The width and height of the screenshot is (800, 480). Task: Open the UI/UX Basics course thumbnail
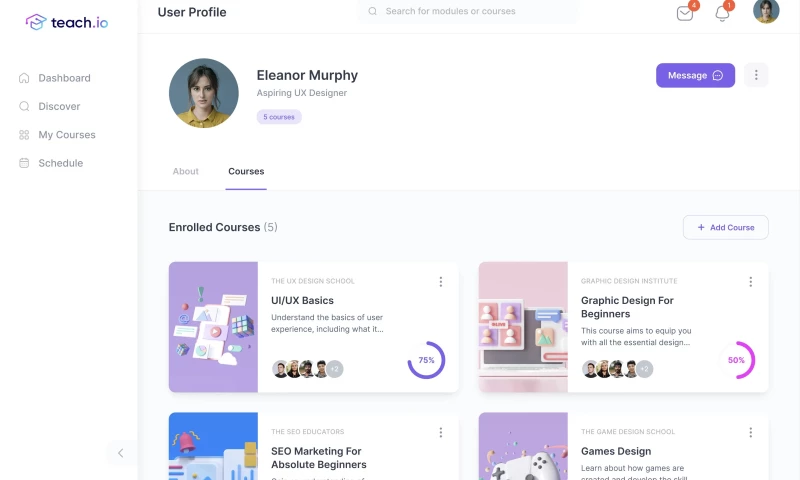(213, 327)
